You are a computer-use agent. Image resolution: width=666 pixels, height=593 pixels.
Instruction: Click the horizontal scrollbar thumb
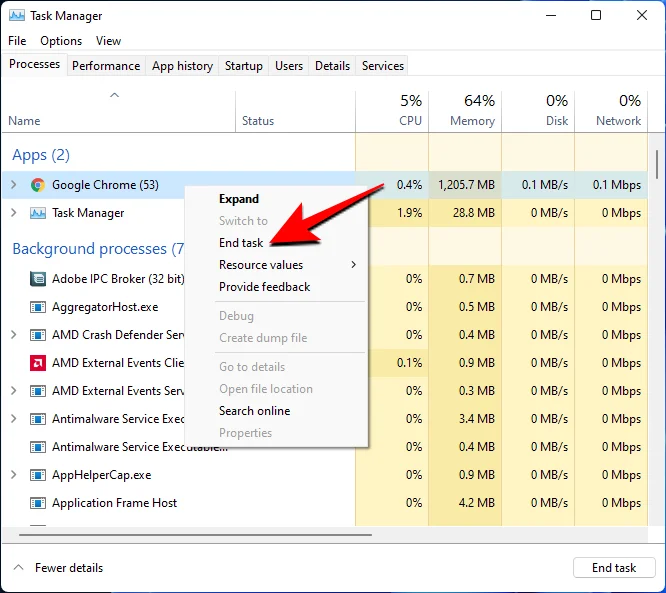[x=195, y=535]
